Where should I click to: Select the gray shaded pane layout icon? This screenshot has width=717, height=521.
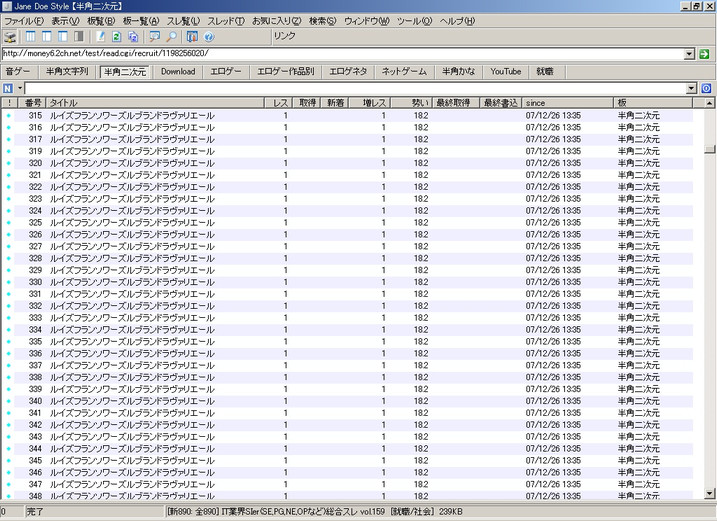point(79,37)
